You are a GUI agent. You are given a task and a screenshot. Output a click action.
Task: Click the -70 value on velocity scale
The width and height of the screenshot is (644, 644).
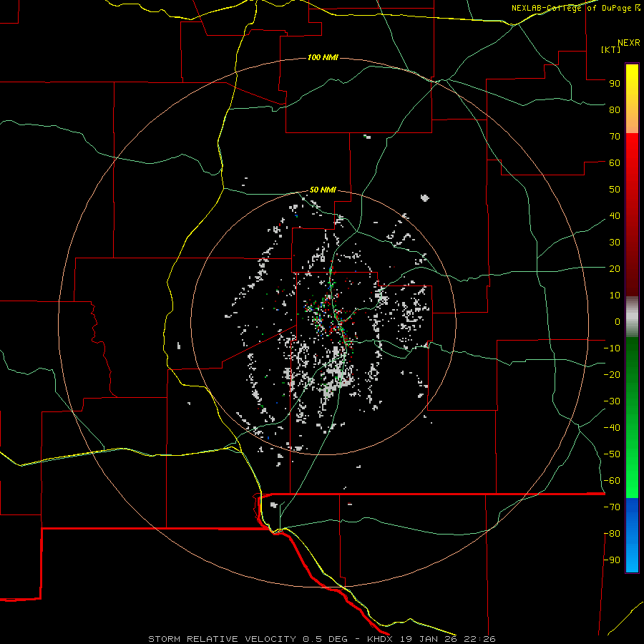pyautogui.click(x=612, y=507)
